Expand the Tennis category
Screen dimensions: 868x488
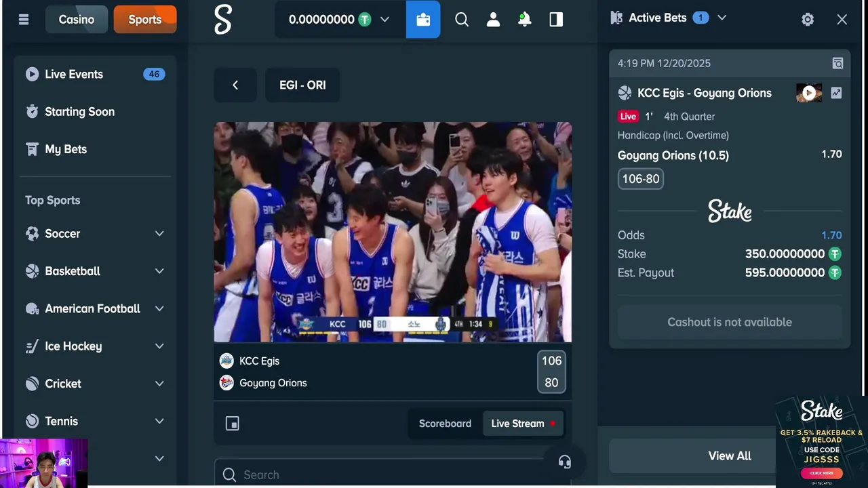[159, 421]
